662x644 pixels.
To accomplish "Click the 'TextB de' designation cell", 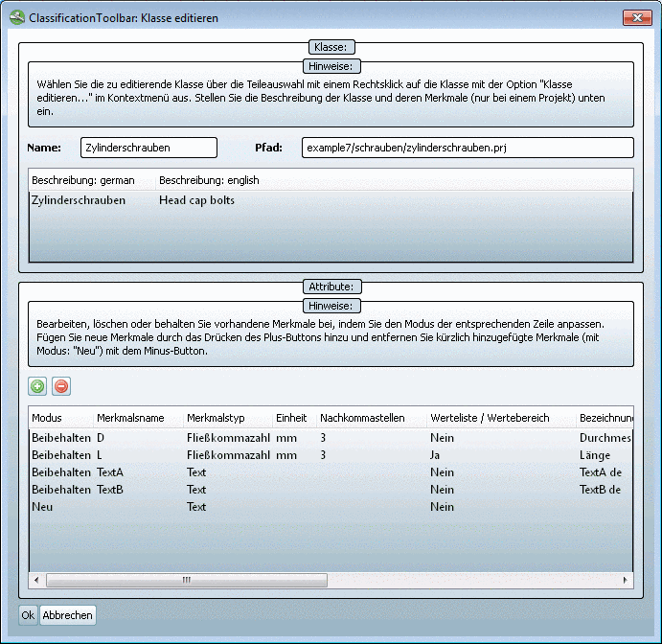I will click(x=600, y=490).
